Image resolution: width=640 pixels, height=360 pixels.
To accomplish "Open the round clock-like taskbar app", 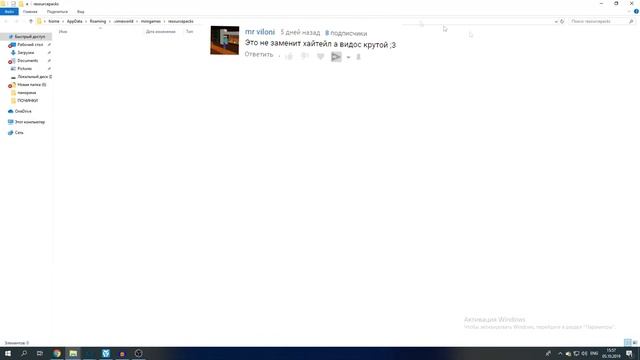I will [x=138, y=353].
